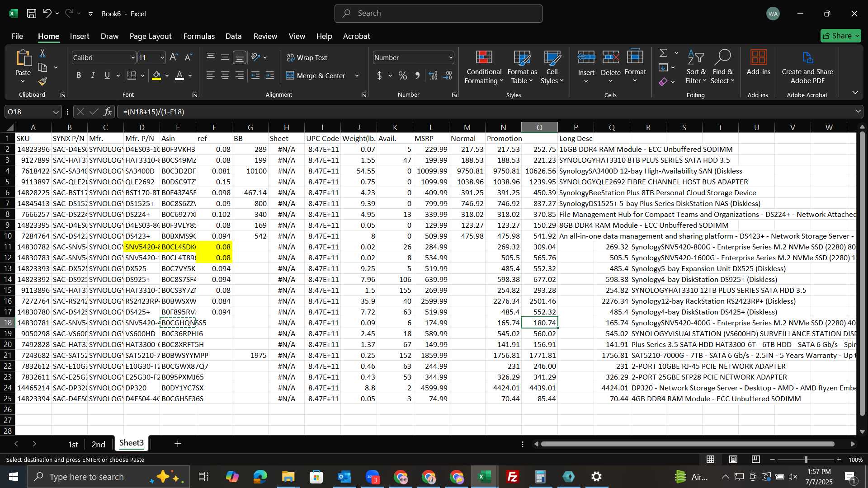The height and width of the screenshot is (488, 868).
Task: Apply Percent Style icon
Action: tap(402, 75)
